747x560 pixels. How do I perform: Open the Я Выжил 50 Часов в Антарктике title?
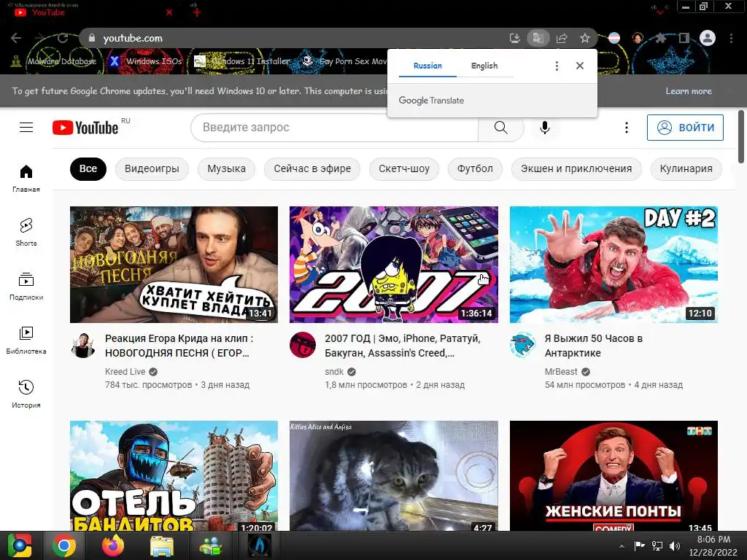[x=594, y=346]
